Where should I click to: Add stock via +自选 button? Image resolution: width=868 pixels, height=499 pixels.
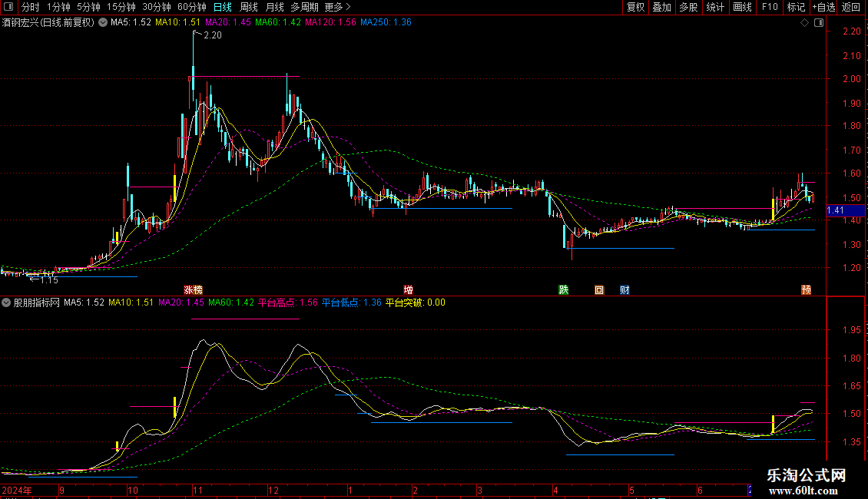[823, 7]
